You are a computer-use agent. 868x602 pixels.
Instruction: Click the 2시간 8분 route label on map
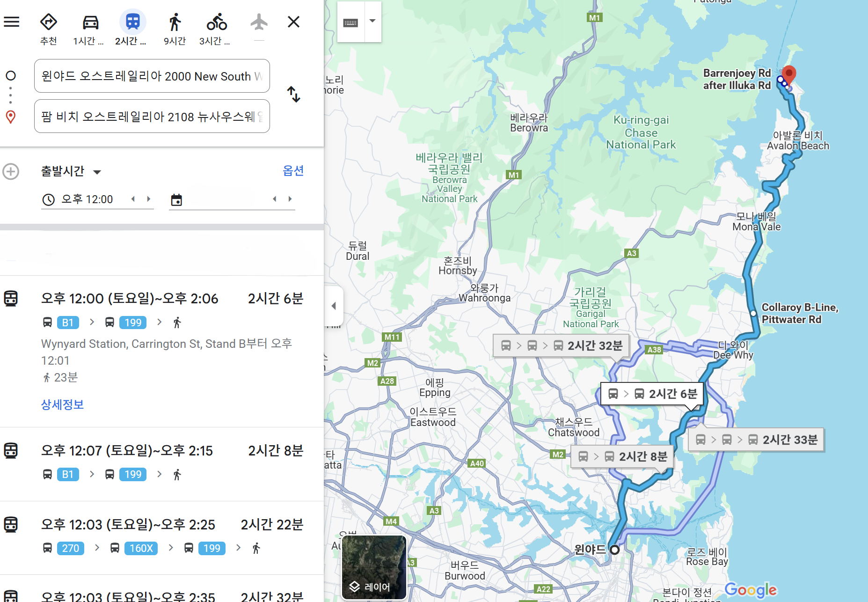(x=622, y=456)
